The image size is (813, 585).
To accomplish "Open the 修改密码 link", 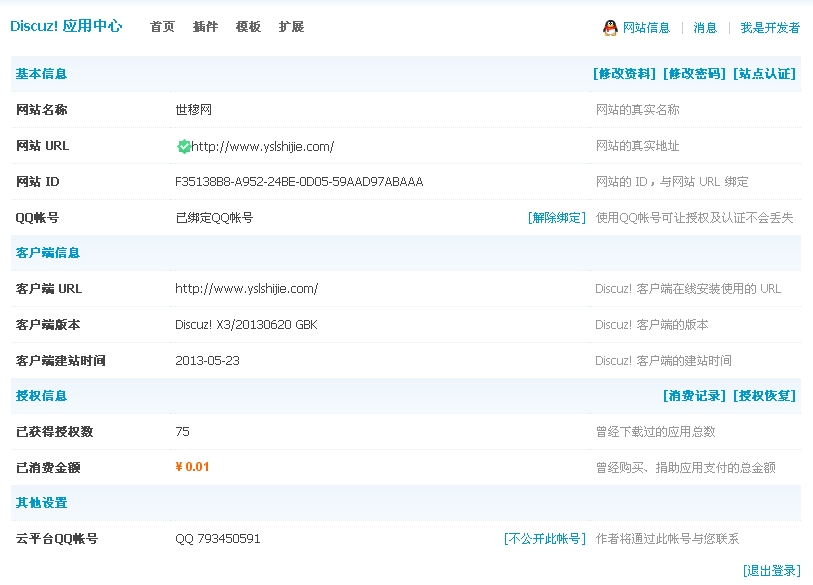I will pos(694,74).
